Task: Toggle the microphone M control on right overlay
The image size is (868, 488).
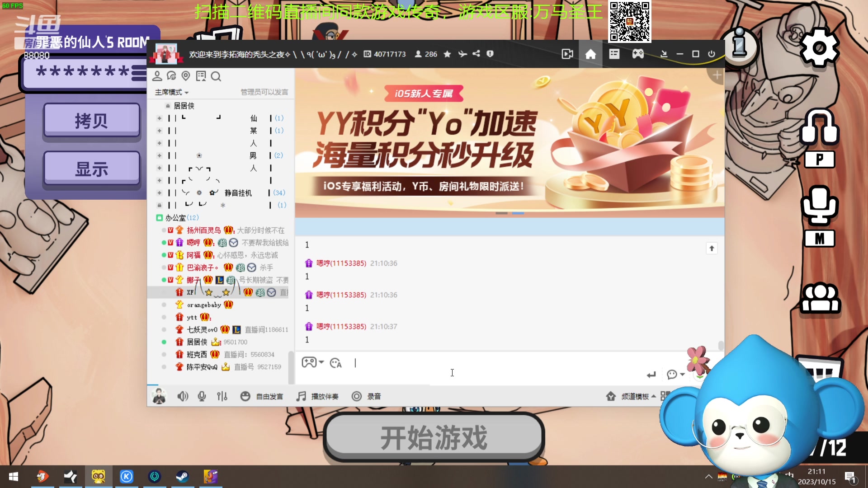Action: [x=820, y=208]
